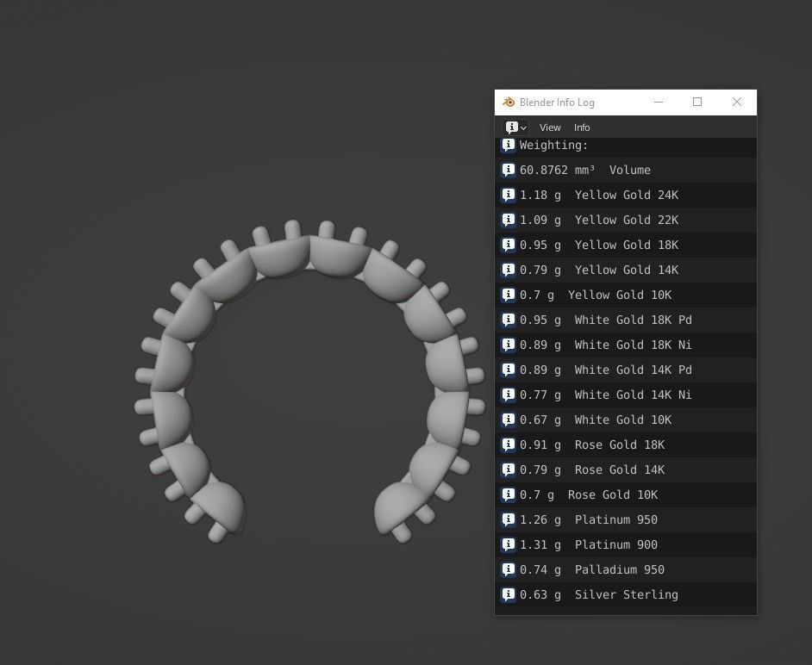The width and height of the screenshot is (812, 665).
Task: Select the '0.79 g Yellow Gold 14K' entry
Action: tap(626, 270)
